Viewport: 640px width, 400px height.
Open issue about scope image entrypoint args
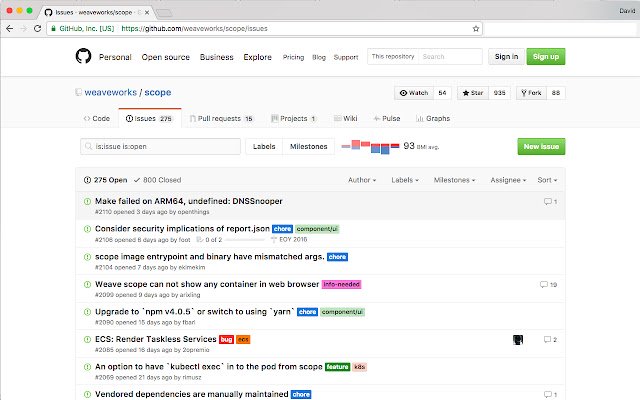tap(209, 257)
